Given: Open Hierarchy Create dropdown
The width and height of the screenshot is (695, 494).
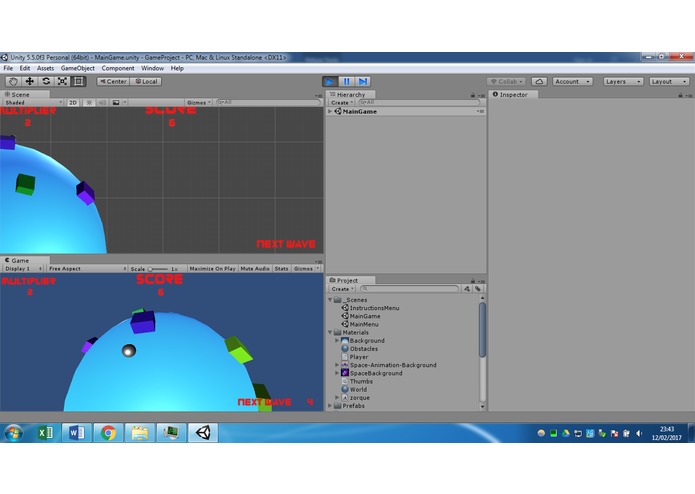Looking at the screenshot, I should pos(342,103).
